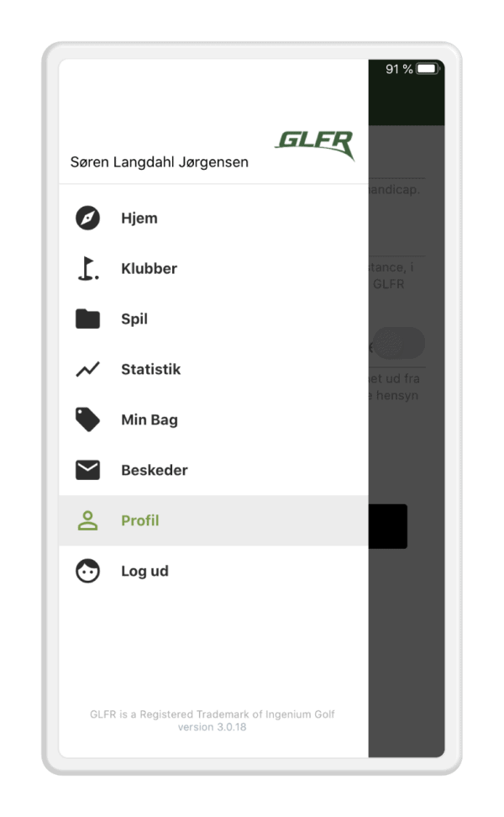Choose the tag icon for Min Bag
This screenshot has height=817, width=504.
[87, 419]
